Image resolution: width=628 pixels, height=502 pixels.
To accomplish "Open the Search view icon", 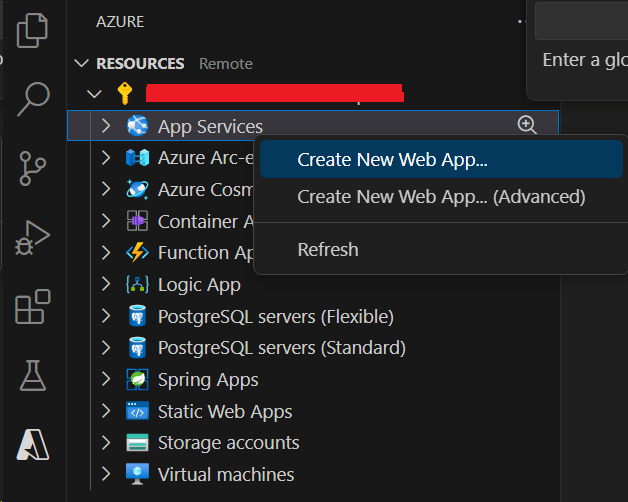I will coord(33,98).
